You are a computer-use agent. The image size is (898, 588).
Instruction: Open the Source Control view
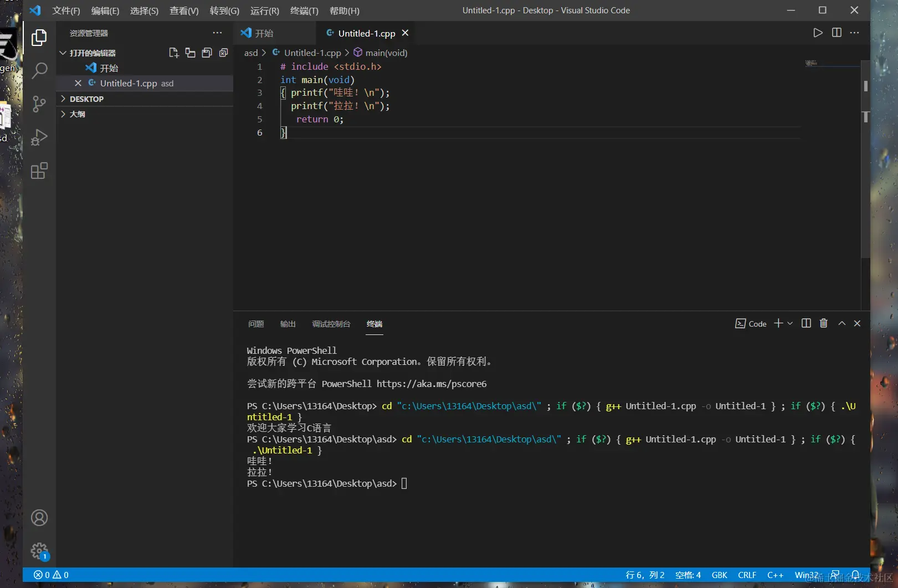point(39,104)
